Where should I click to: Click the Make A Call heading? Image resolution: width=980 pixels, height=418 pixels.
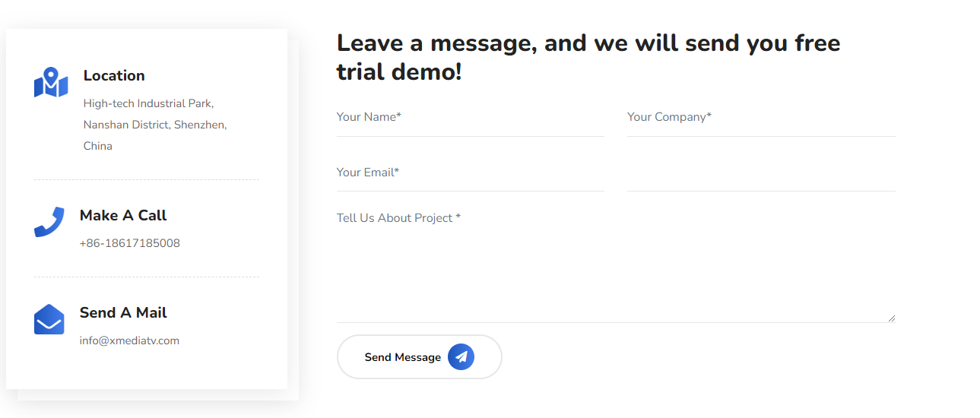[x=123, y=215]
